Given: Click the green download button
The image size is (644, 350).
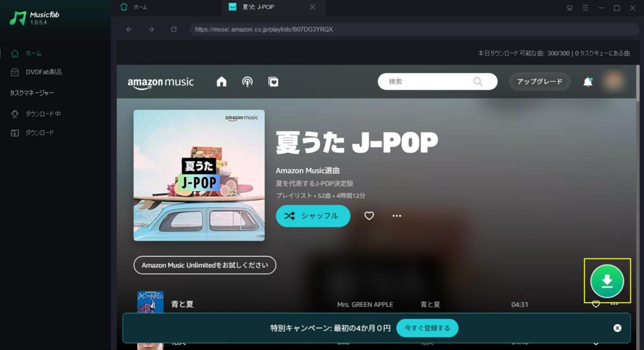Looking at the screenshot, I should pyautogui.click(x=607, y=281).
